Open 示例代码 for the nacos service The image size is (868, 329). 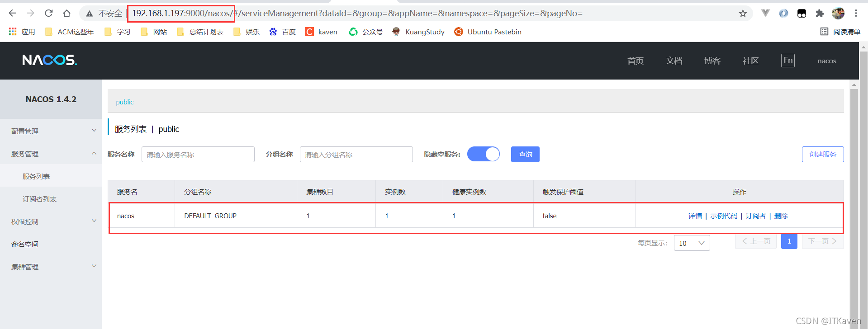point(724,216)
